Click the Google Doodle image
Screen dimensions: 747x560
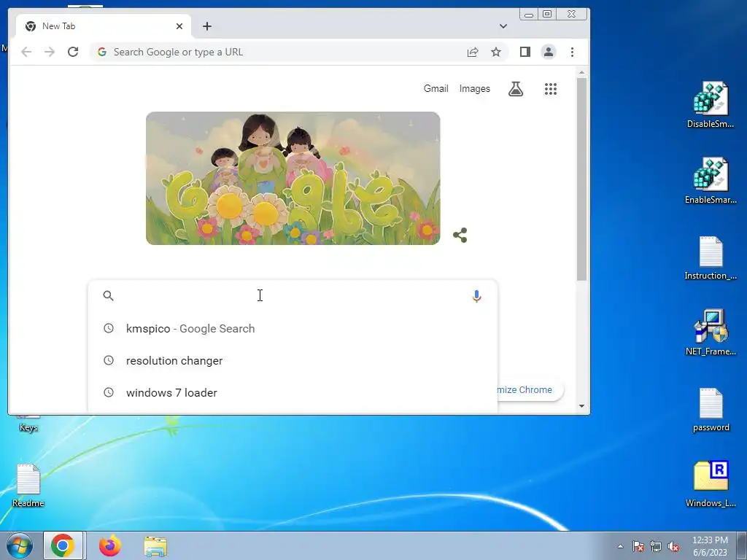tap(293, 178)
